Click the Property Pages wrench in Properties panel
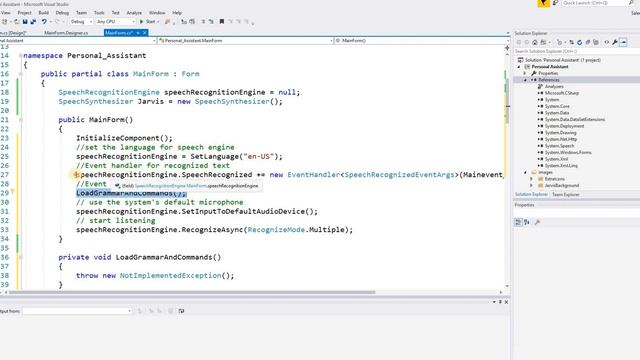The height and width of the screenshot is (360, 640). 537,222
